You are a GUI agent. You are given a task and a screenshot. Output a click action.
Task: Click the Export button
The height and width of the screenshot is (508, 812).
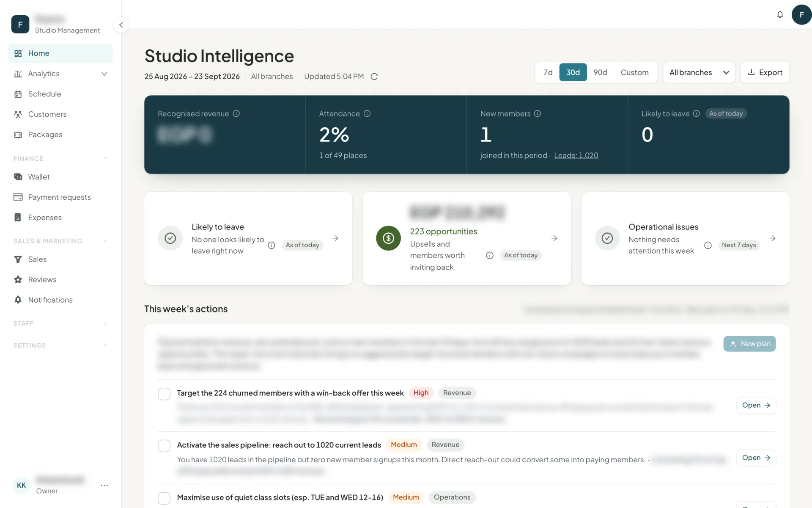[765, 72]
